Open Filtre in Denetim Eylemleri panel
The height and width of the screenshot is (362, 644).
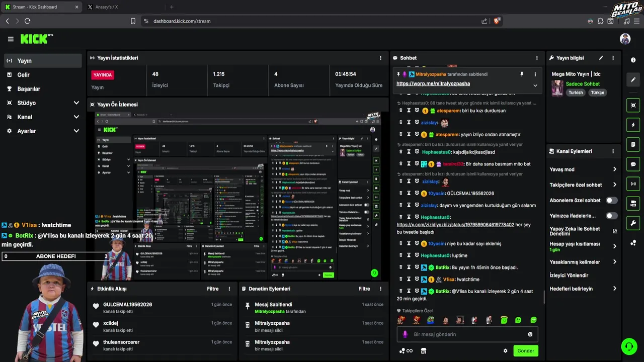(364, 289)
